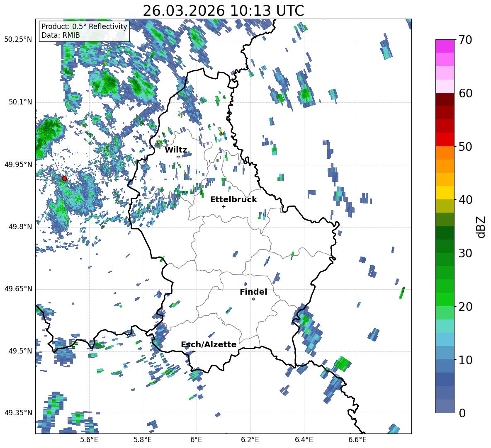The height and width of the screenshot is (448, 491).
Task: Click the 6.4°E longitude label
Action: pos(304,440)
